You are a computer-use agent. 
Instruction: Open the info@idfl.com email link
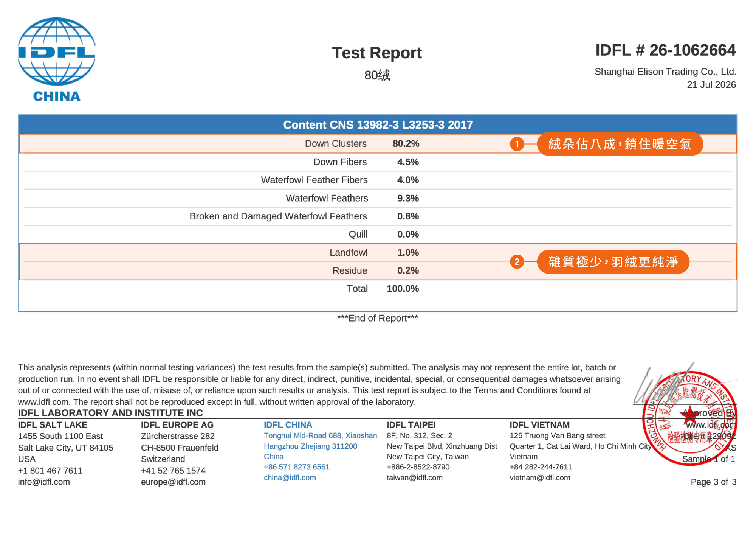point(44,482)
